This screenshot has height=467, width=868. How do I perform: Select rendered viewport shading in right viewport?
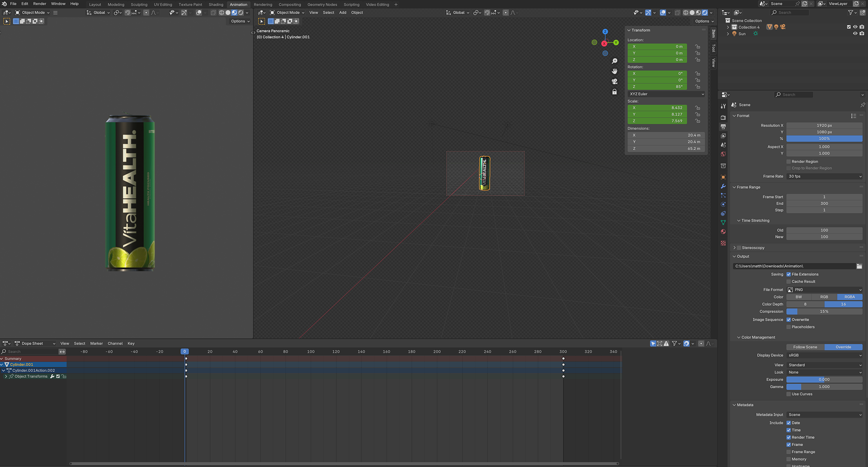[705, 13]
